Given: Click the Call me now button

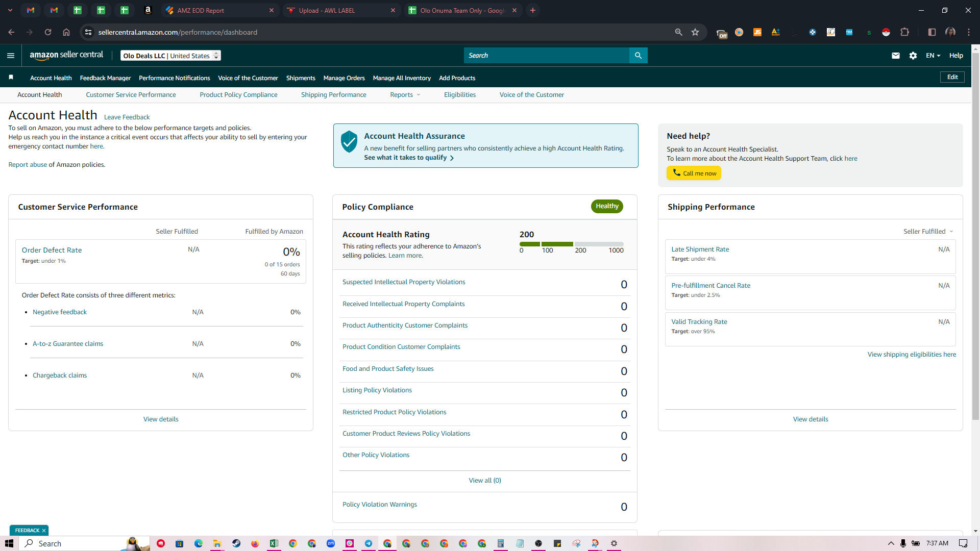Looking at the screenshot, I should pos(694,173).
